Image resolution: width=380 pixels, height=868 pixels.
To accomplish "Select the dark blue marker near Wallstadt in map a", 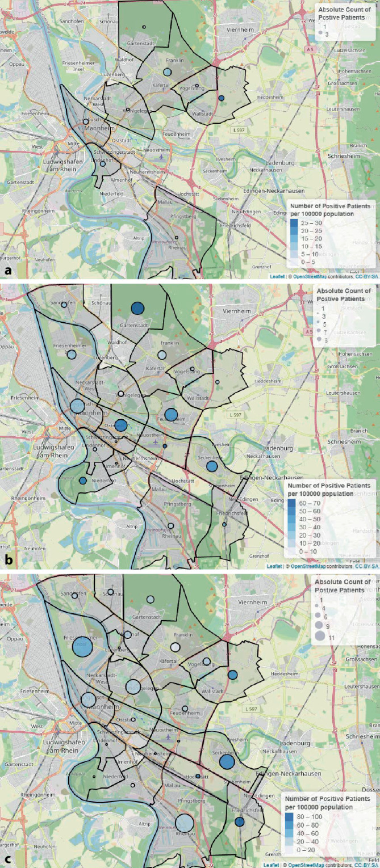I will 222,99.
